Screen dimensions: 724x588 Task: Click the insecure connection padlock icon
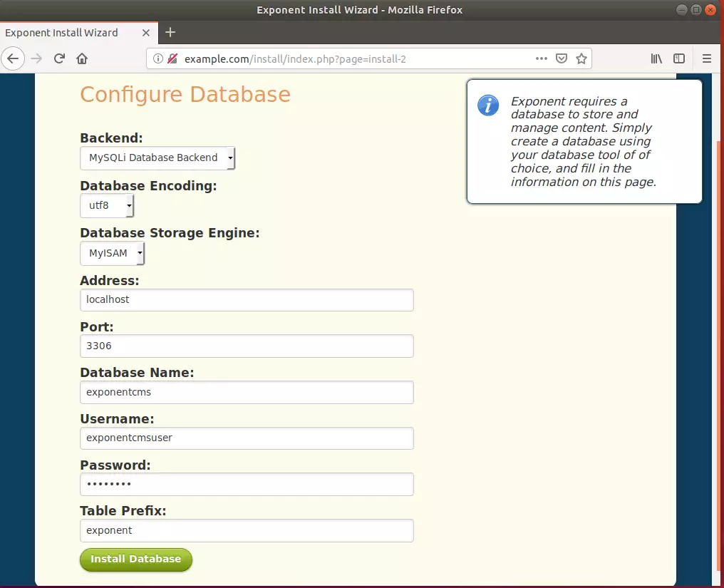pyautogui.click(x=172, y=58)
